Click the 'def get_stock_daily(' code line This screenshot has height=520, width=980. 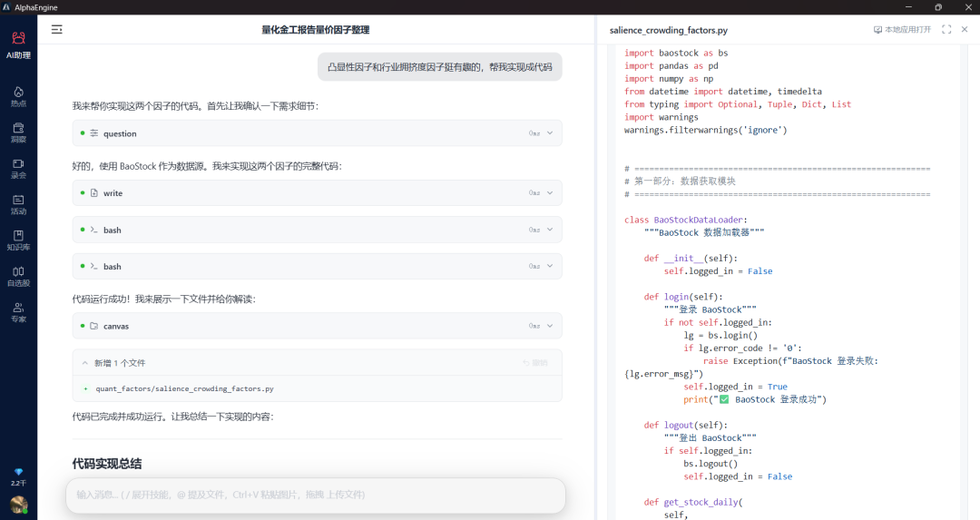693,502
